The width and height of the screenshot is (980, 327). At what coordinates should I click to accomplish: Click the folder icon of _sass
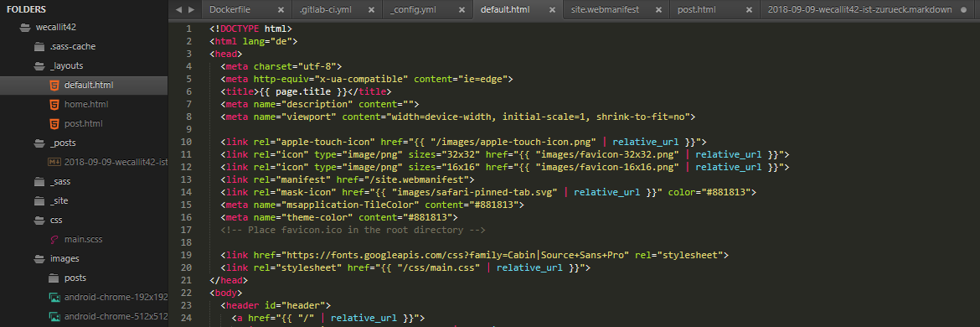tap(39, 181)
